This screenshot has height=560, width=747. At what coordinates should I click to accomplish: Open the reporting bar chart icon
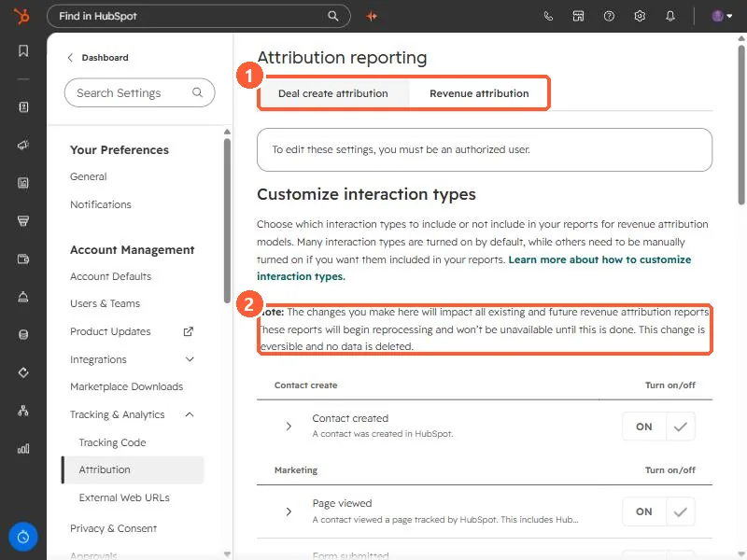coord(23,449)
